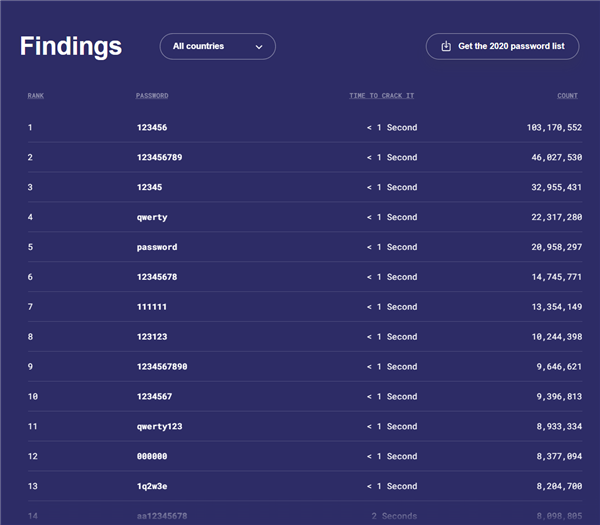This screenshot has height=525, width=600.
Task: Select password 123456789
Action: tap(160, 157)
